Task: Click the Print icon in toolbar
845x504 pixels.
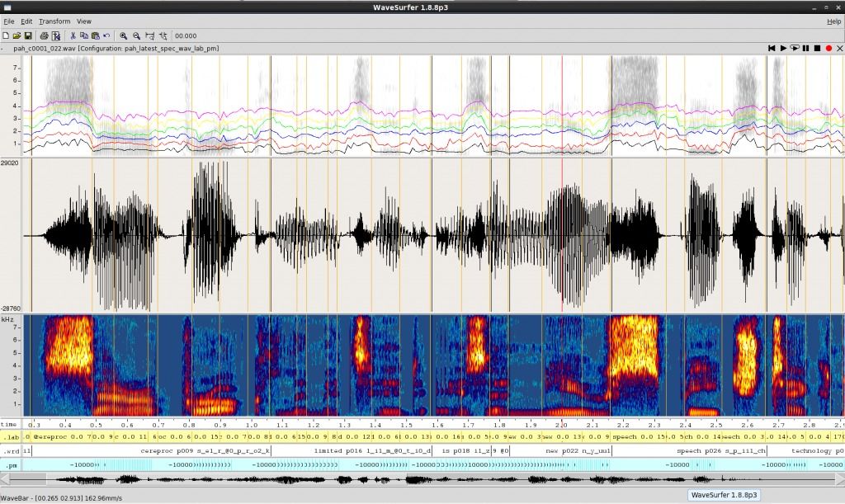Action: click(45, 36)
